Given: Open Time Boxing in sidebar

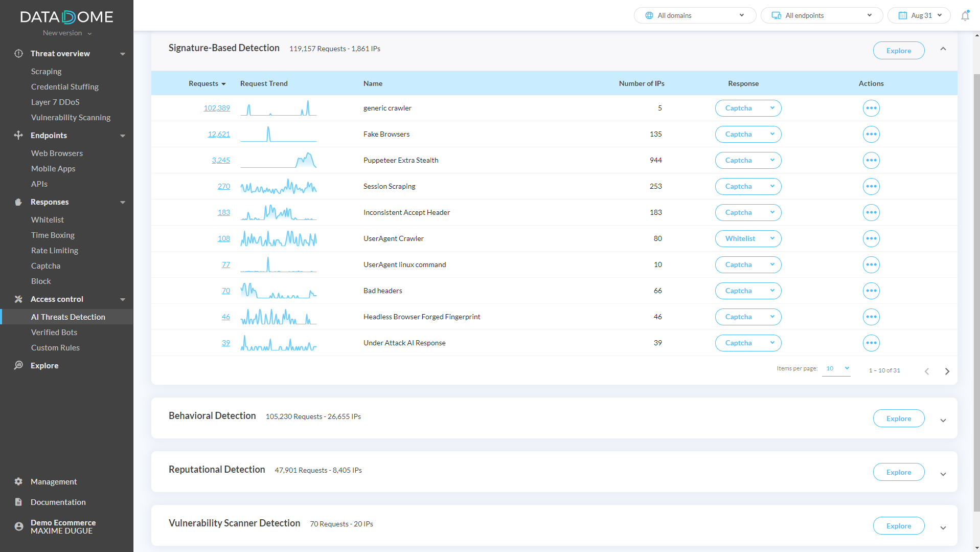Looking at the screenshot, I should pos(53,235).
